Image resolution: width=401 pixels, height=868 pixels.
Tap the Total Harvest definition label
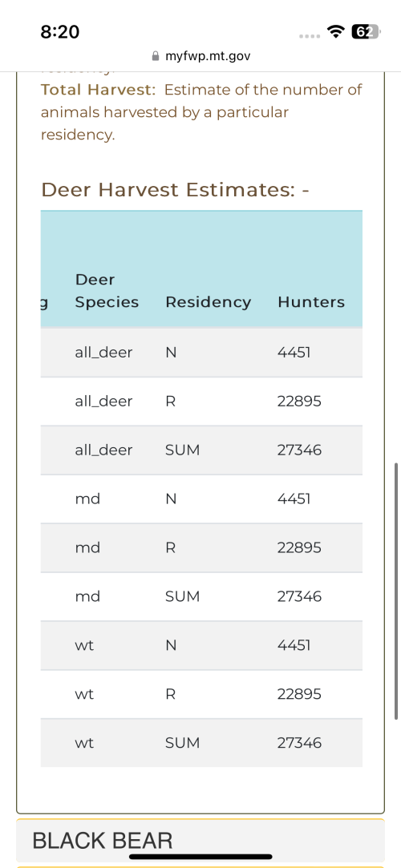click(99, 90)
